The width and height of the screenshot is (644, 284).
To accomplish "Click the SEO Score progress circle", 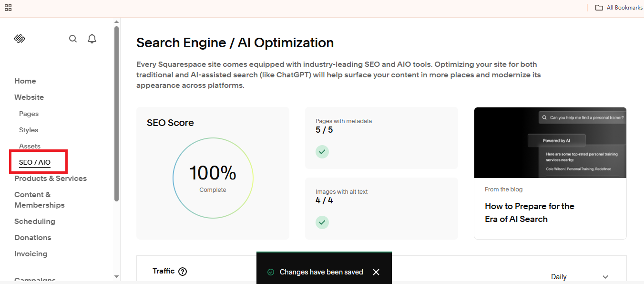I will [x=213, y=178].
